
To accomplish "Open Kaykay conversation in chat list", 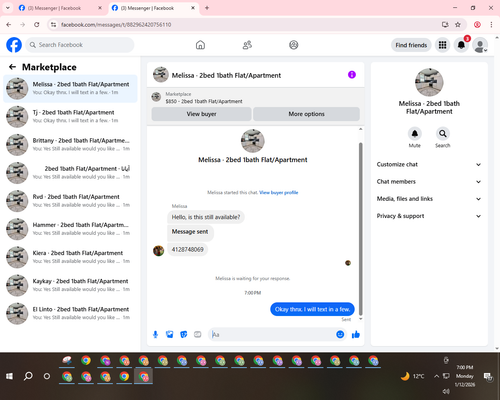I will coord(70,285).
